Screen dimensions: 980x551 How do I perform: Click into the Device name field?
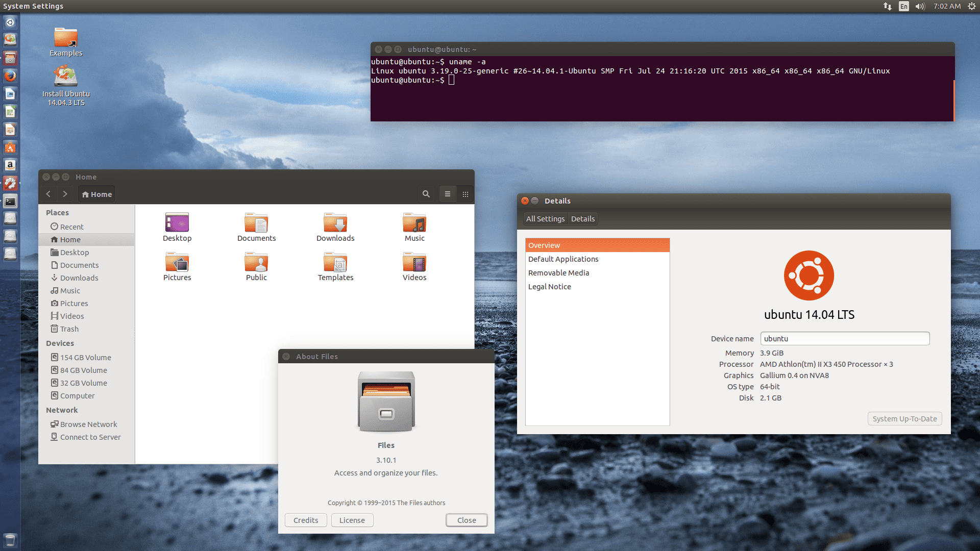(x=844, y=339)
